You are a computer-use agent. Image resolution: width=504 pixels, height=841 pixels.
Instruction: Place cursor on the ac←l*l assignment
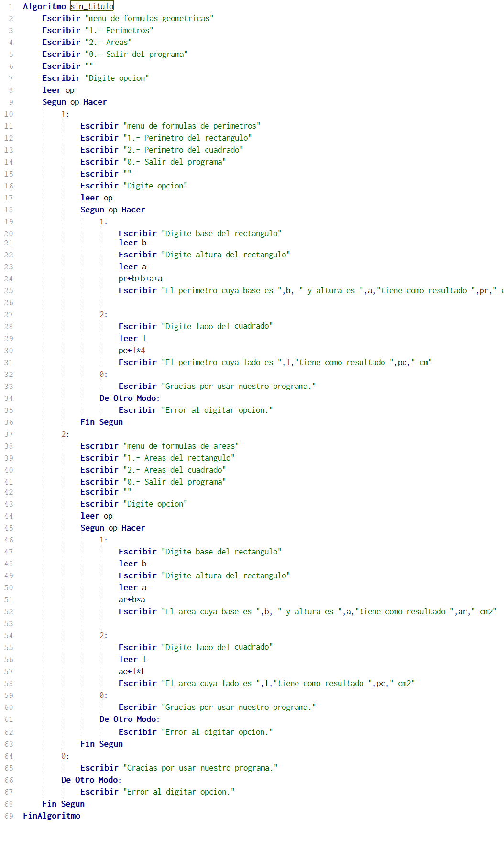pos(131,671)
